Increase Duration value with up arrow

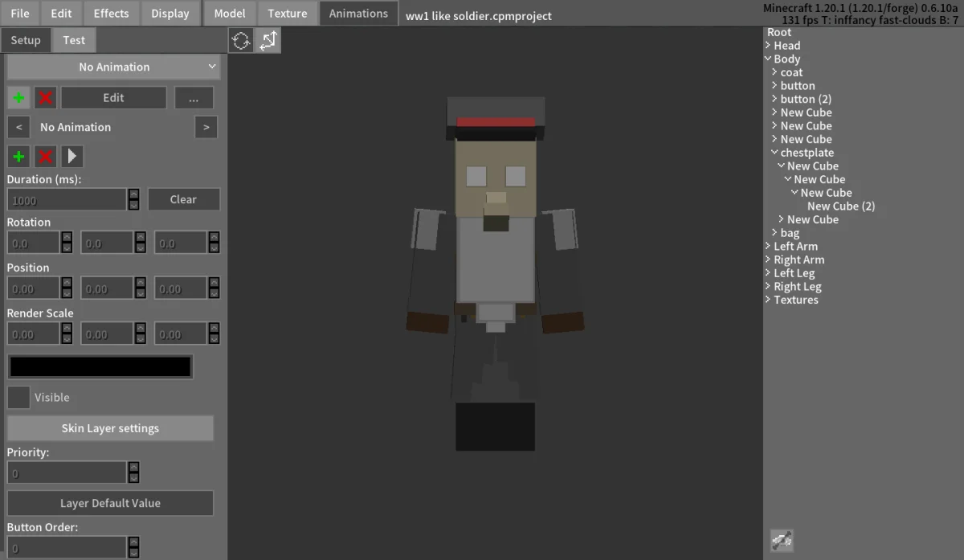click(x=133, y=194)
